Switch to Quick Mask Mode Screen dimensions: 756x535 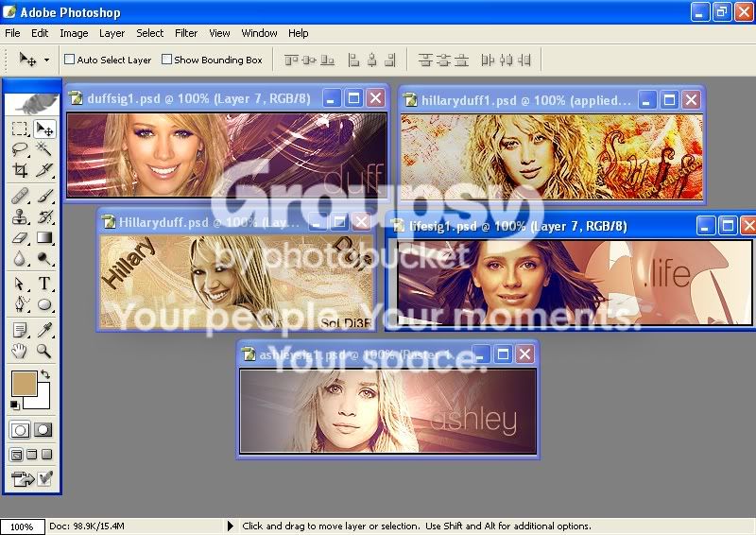43,430
